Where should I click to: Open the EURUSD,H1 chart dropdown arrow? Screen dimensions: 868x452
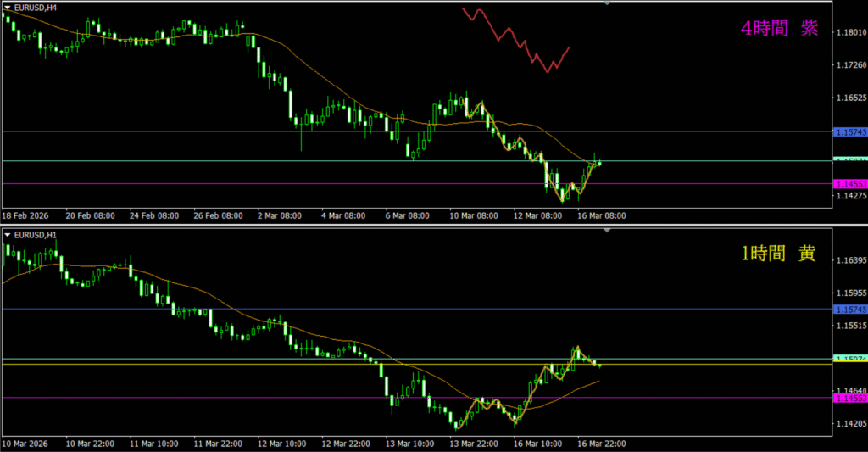click(8, 233)
